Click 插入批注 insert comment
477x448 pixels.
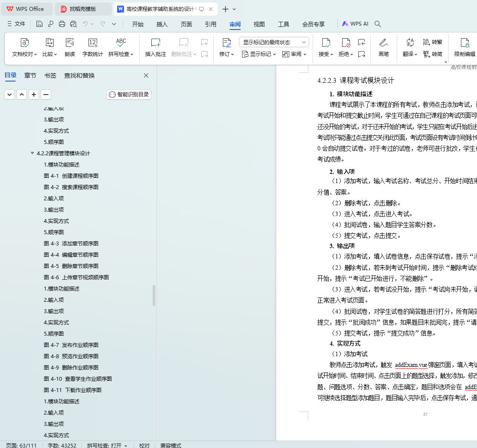pos(155,47)
